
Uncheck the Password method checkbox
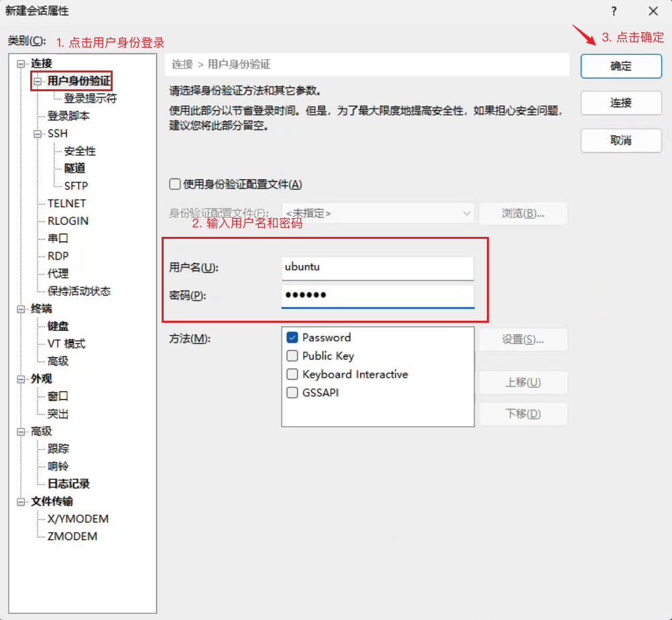click(x=292, y=338)
